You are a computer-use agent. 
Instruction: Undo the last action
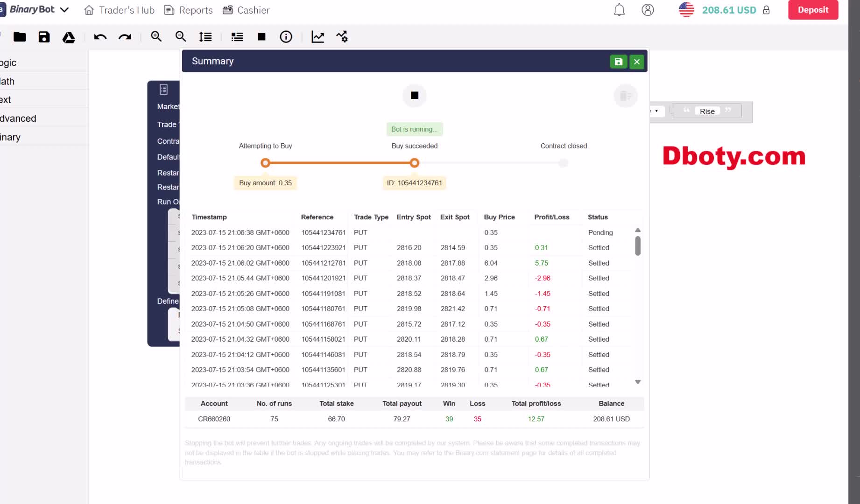click(x=100, y=37)
